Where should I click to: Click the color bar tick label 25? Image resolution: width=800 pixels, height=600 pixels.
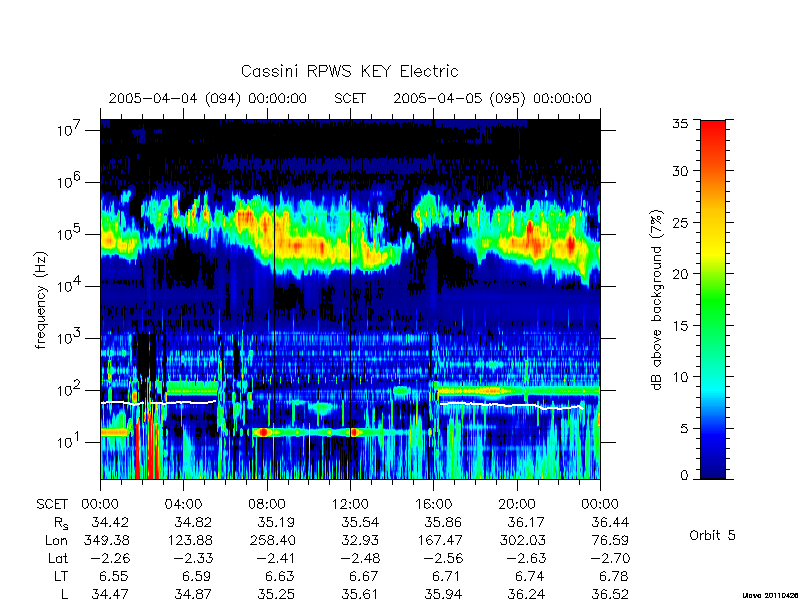click(x=680, y=223)
